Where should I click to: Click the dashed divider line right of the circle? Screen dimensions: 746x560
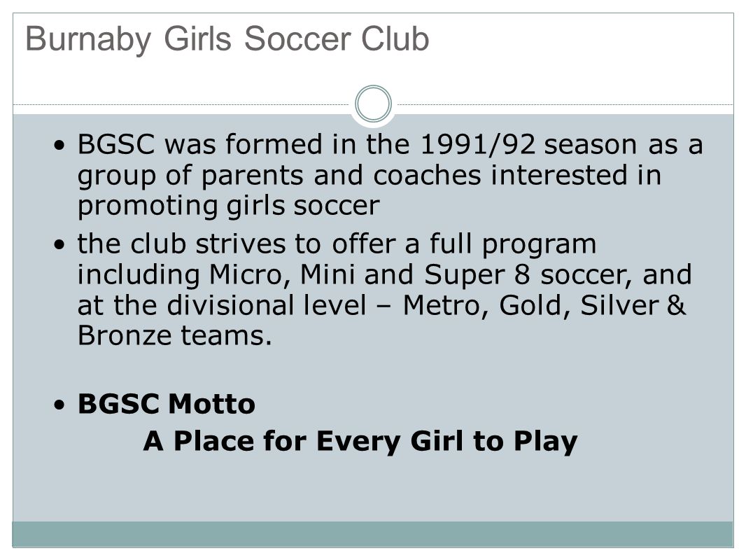point(565,104)
